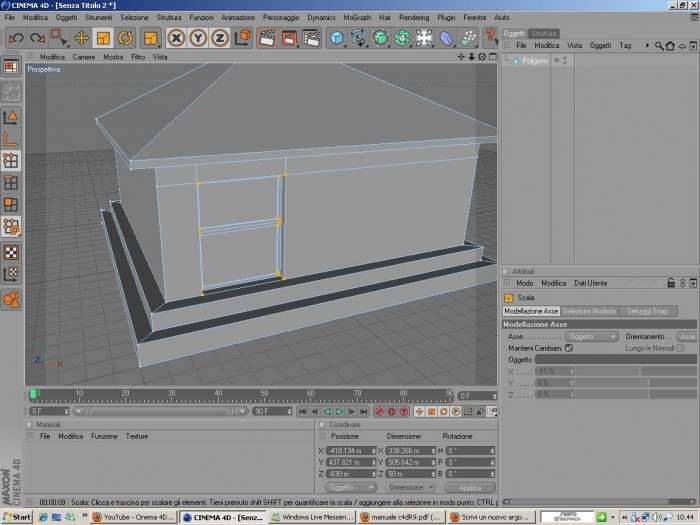Viewport: 700px width, 525px height.
Task: Click the Y Dimensione input field
Action: point(410,462)
